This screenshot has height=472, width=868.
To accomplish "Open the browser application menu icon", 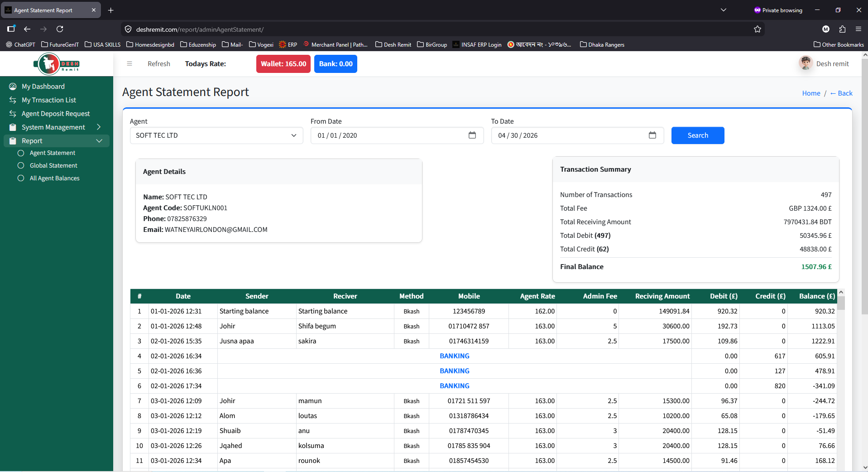I will pos(858,29).
